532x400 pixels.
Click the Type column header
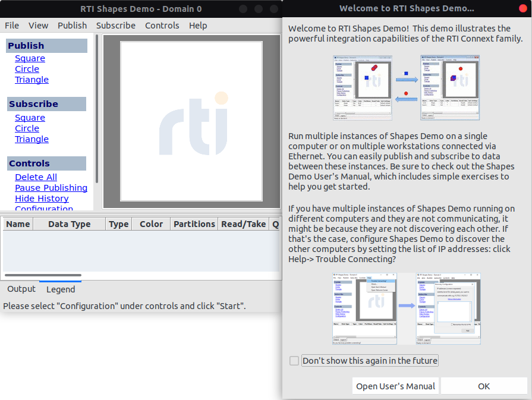click(x=119, y=224)
